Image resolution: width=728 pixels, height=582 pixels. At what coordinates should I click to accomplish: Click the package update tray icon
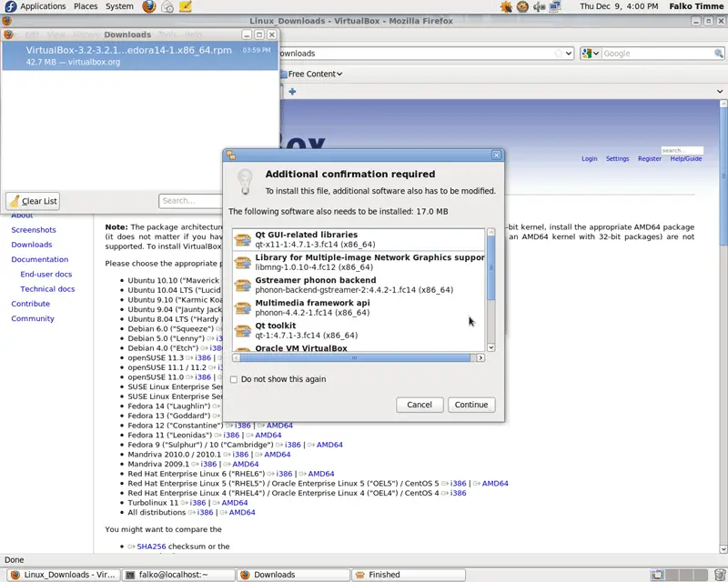point(522,6)
